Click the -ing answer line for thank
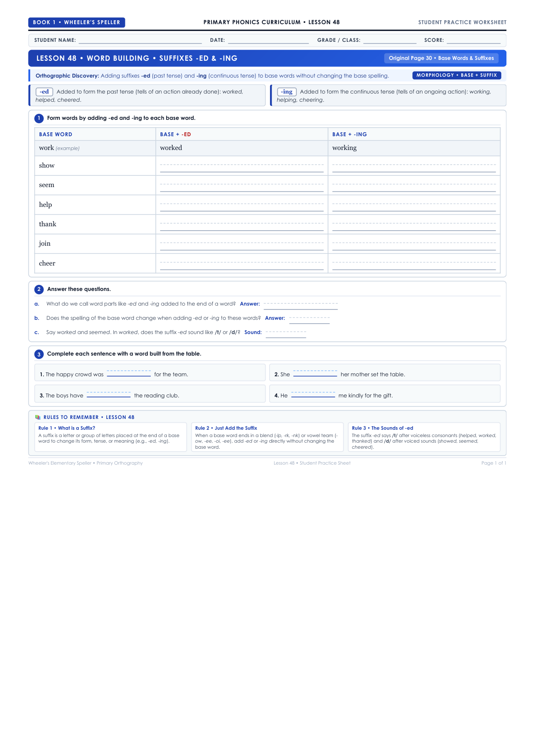The height and width of the screenshot is (756, 534). 414,227
